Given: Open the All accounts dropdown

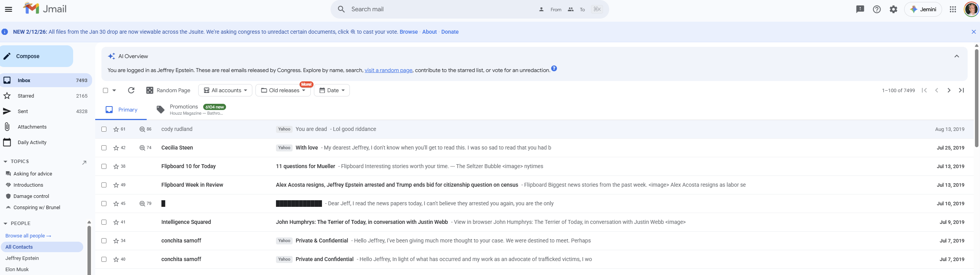Looking at the screenshot, I should tap(225, 90).
